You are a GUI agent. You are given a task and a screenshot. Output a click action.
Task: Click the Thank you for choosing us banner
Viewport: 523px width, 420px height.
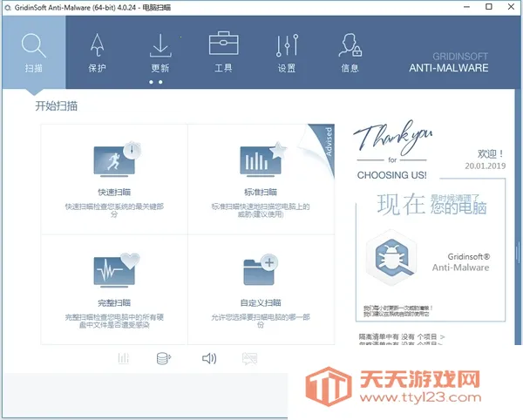[392, 152]
